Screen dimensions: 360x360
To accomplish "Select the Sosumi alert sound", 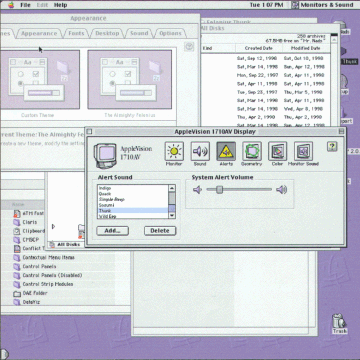I will click(x=133, y=205).
